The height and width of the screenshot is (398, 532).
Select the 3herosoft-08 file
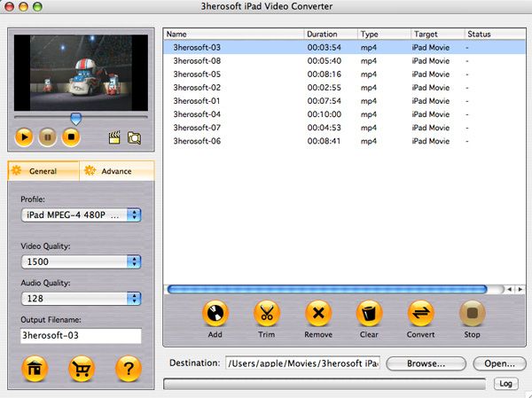(197, 61)
